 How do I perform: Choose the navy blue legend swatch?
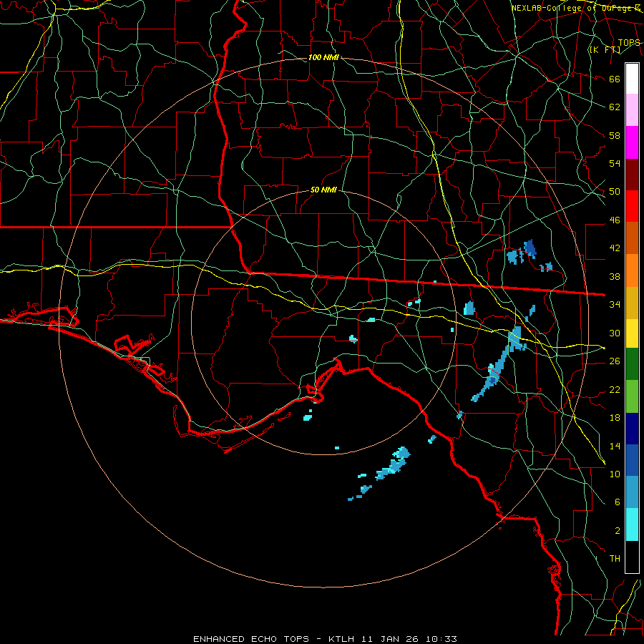click(x=632, y=429)
